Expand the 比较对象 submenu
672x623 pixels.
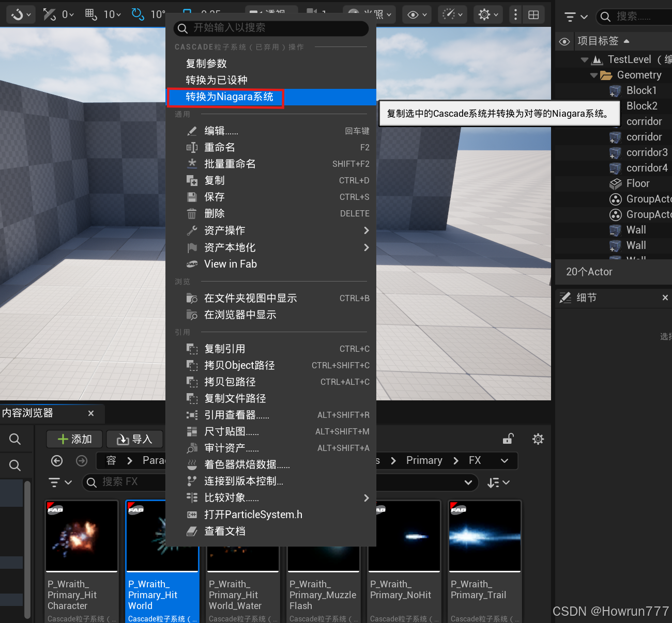271,497
